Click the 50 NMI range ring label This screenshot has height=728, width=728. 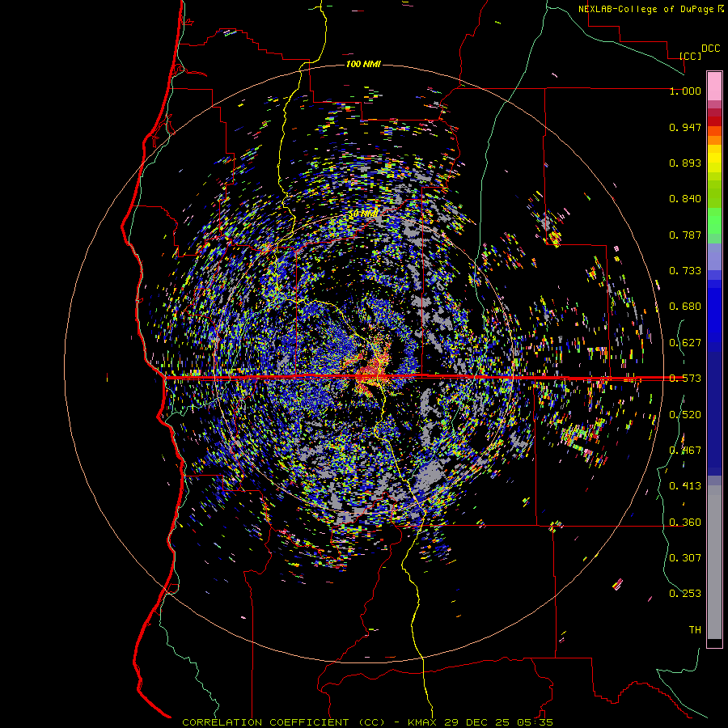(363, 214)
